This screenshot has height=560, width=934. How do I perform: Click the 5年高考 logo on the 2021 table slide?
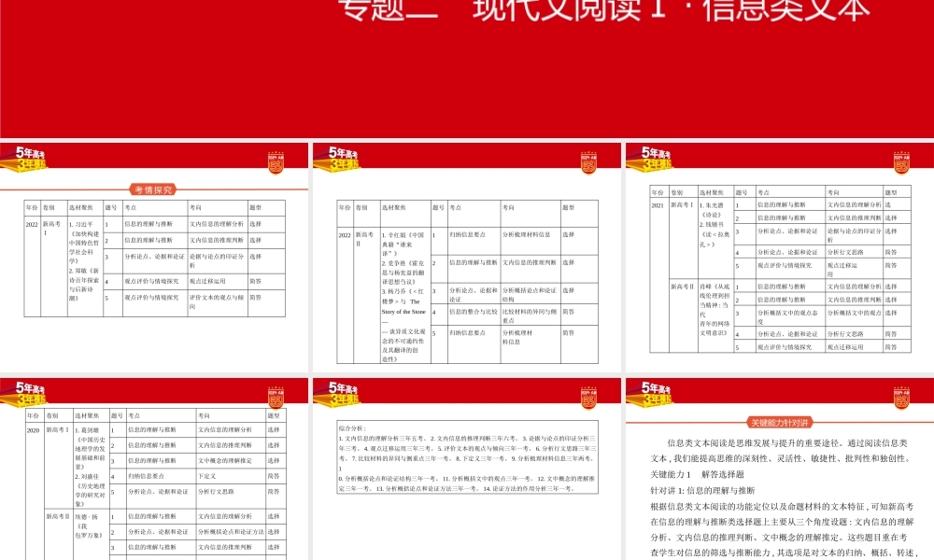(654, 161)
